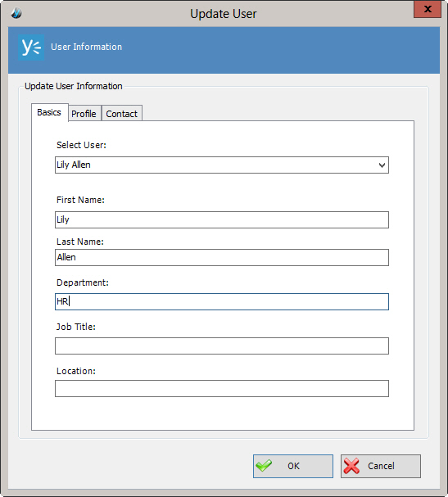Viewport: 448px width, 497px height.
Task: Switch to the Contact tab
Action: (122, 114)
